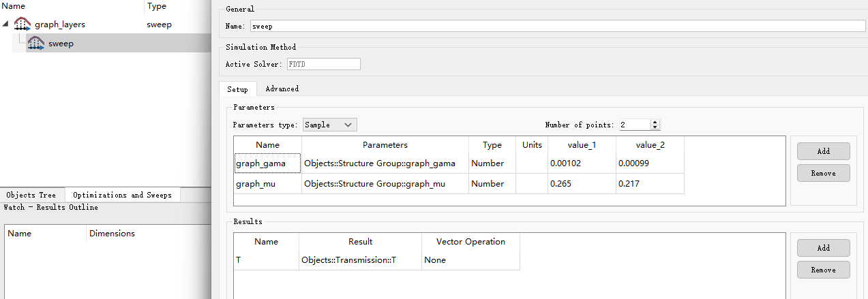Click the Type header in the parameters table
Viewport: 868px width, 299px height.
492,145
